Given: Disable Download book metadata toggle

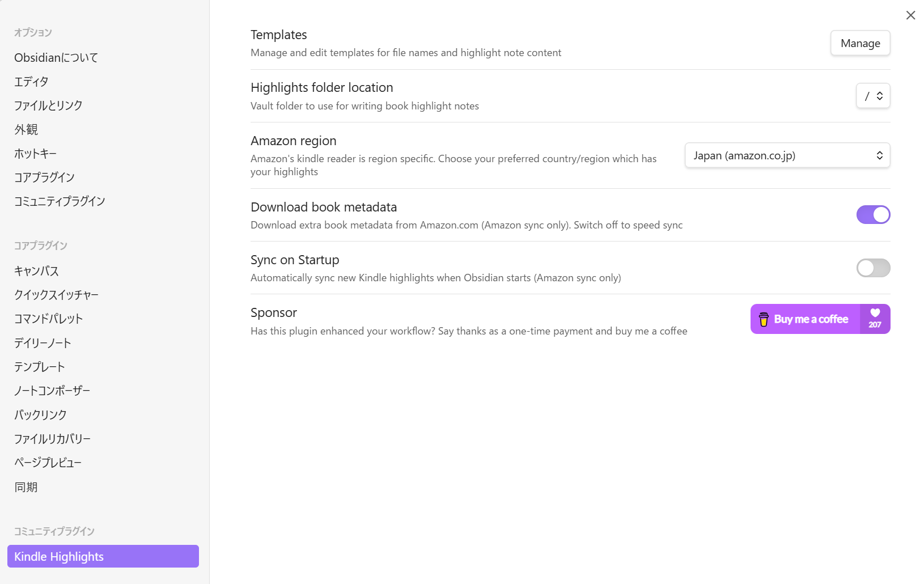Looking at the screenshot, I should click(873, 215).
